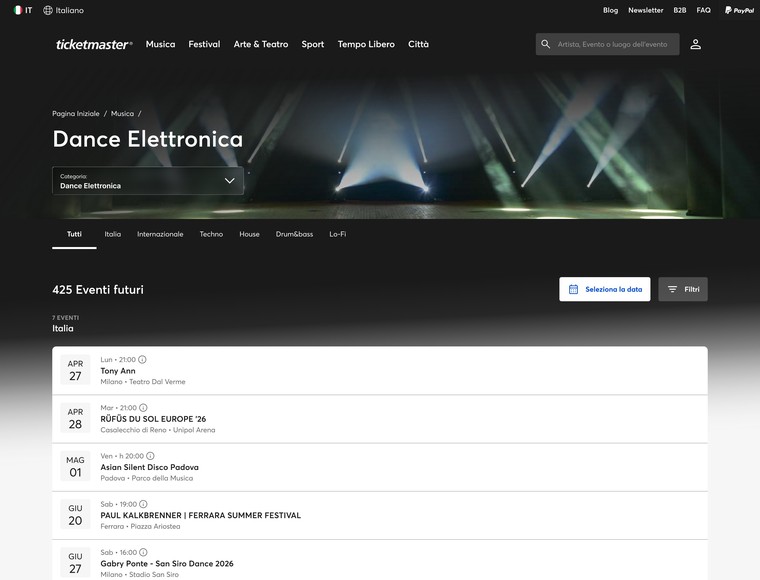Expand the Categoria Dance Elettronica dropdown
This screenshot has height=580, width=760.
click(x=148, y=181)
